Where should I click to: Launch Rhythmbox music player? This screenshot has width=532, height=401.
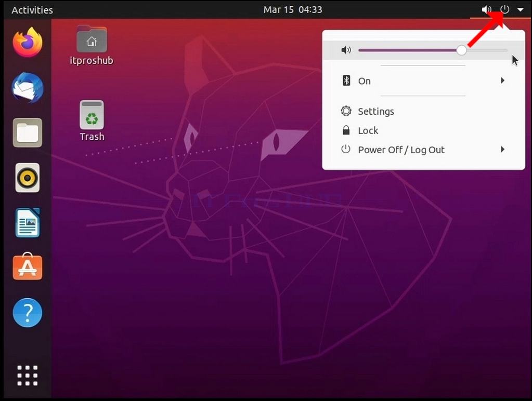click(28, 178)
